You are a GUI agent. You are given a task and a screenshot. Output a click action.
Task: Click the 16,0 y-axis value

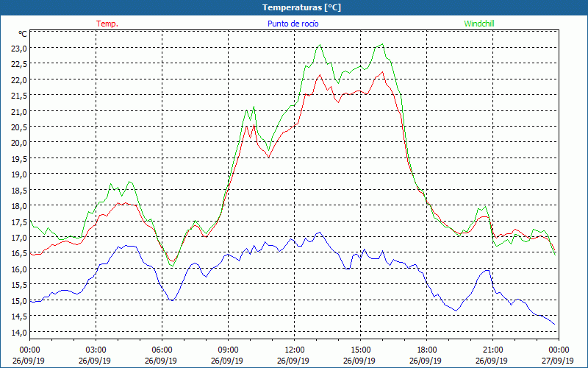tap(19, 269)
